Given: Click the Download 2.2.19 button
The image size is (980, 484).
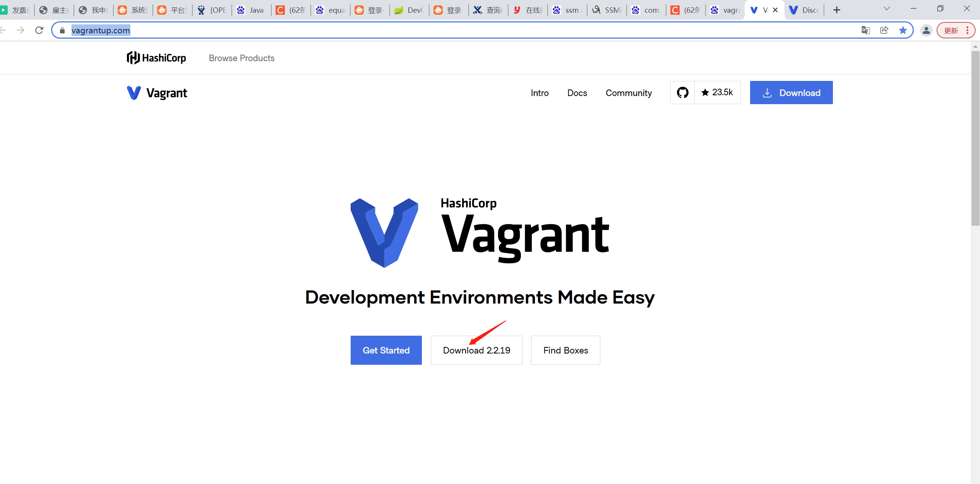Looking at the screenshot, I should tap(476, 350).
